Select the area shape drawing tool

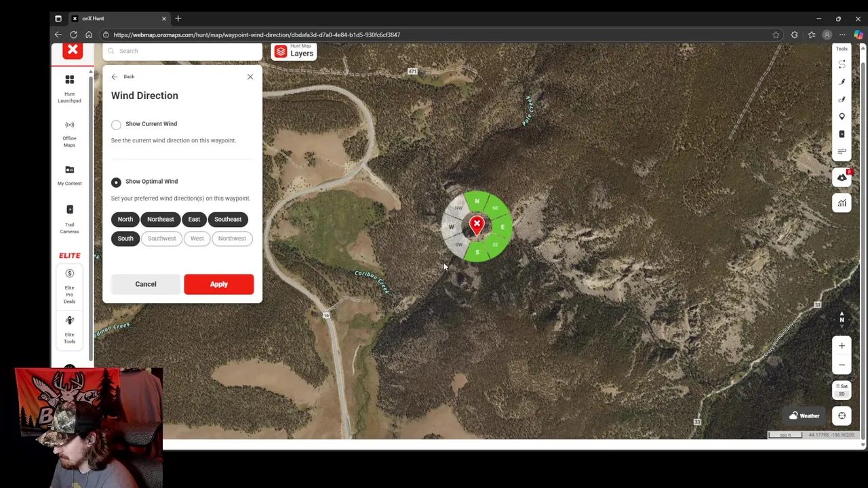[842, 99]
